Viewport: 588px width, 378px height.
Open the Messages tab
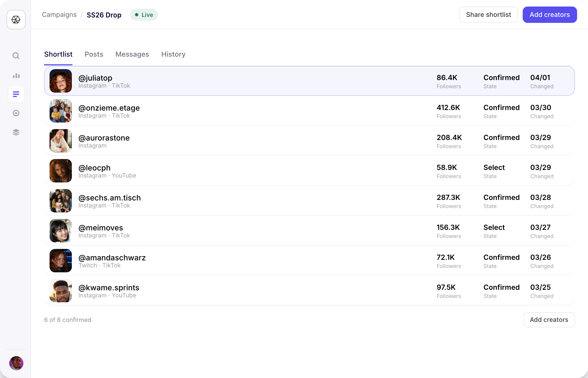132,54
